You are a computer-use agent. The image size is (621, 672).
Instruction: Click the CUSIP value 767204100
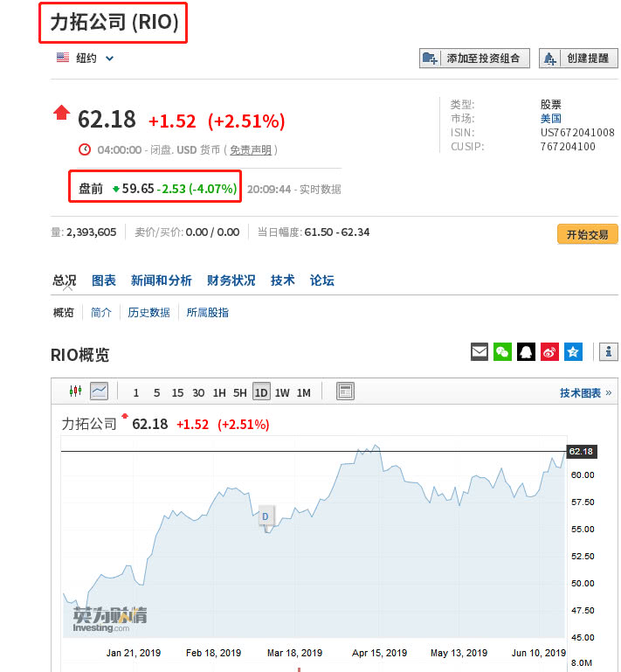pyautogui.click(x=568, y=147)
